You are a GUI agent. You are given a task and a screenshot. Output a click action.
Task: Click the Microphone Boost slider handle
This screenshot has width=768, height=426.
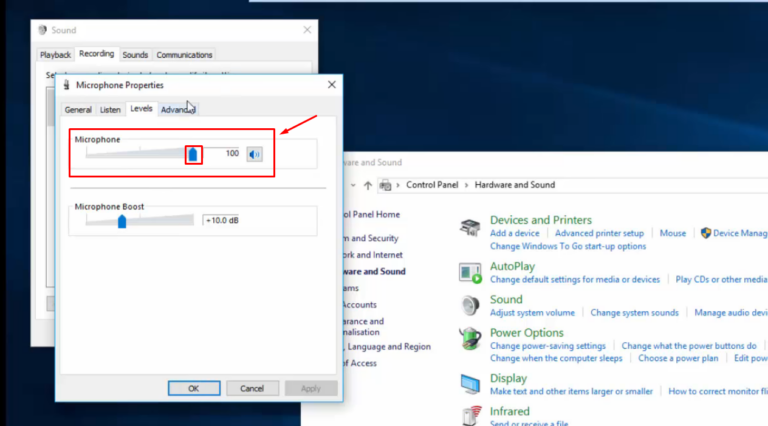(x=122, y=221)
